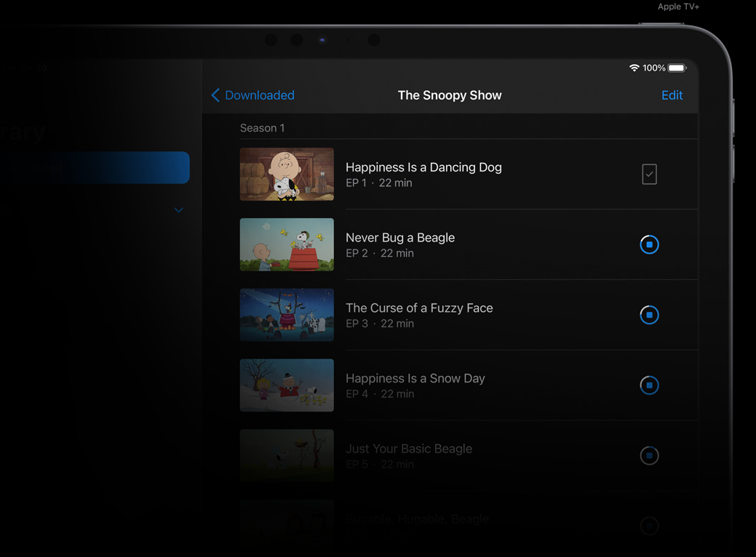Click The Snoopy Show page title
Image resolution: width=756 pixels, height=557 pixels.
(x=449, y=95)
